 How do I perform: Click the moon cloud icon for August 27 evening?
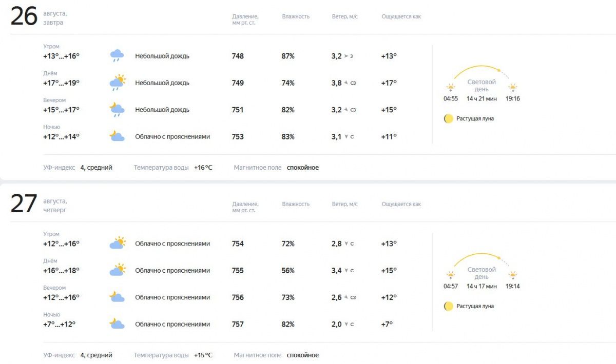[x=117, y=297]
